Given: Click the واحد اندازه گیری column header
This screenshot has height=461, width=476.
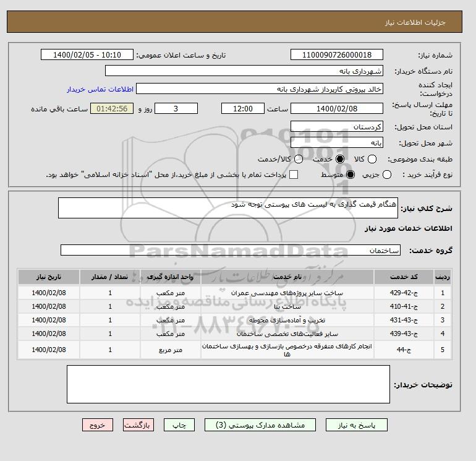Looking at the screenshot, I should (170, 277).
